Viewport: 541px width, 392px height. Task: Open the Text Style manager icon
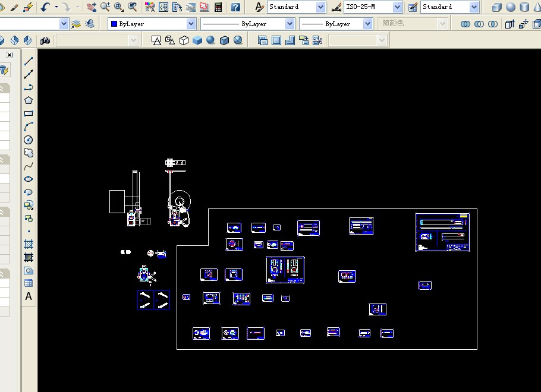pyautogui.click(x=259, y=7)
